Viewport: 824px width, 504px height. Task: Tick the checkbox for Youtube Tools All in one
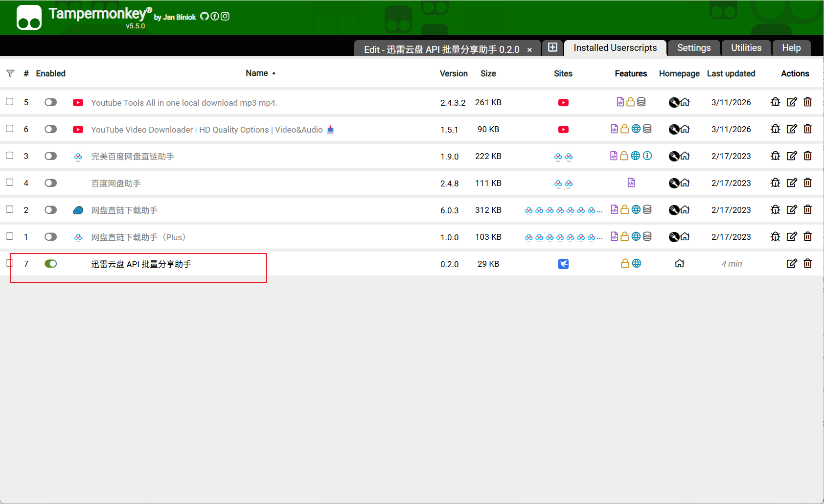point(10,102)
